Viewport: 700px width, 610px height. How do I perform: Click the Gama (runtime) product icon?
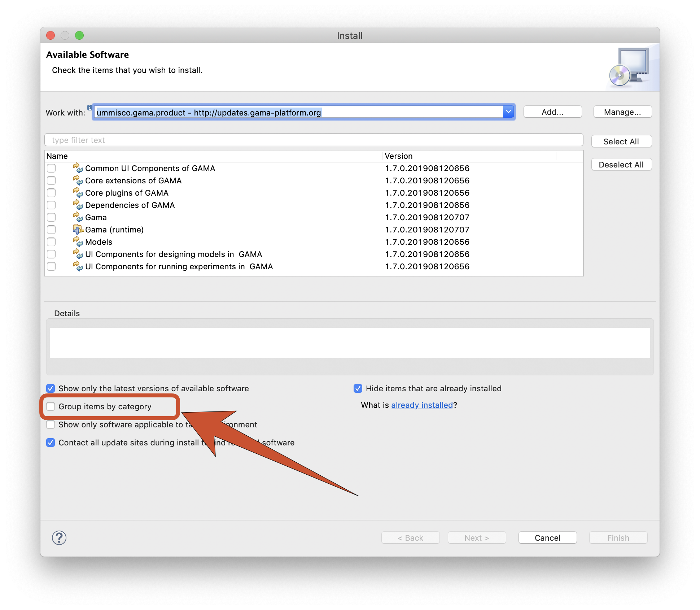(x=78, y=230)
